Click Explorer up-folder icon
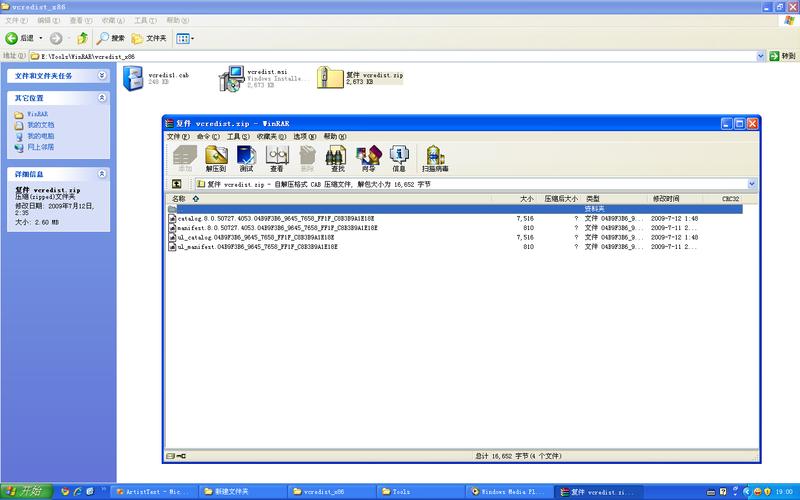This screenshot has height=500, width=800. coord(82,38)
